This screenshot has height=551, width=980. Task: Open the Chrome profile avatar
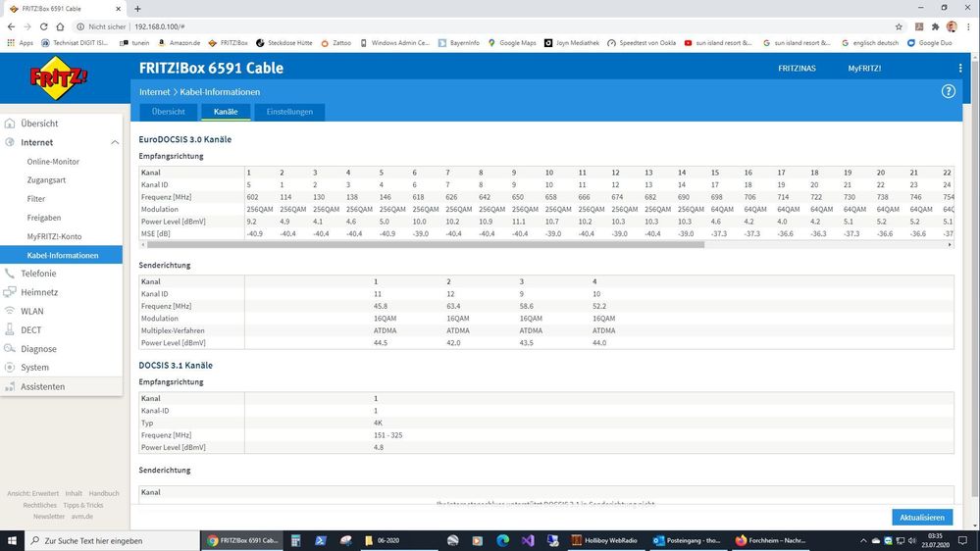pyautogui.click(x=952, y=26)
